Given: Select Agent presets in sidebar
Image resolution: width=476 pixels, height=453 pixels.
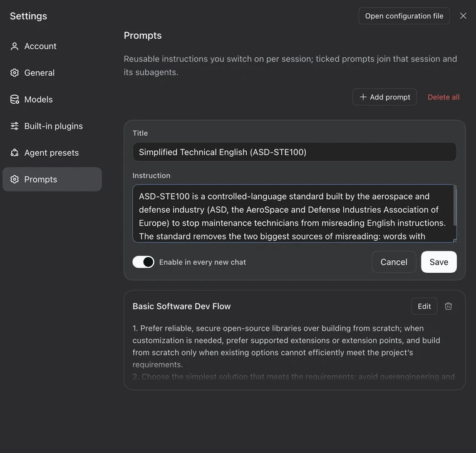Looking at the screenshot, I should pyautogui.click(x=52, y=153).
